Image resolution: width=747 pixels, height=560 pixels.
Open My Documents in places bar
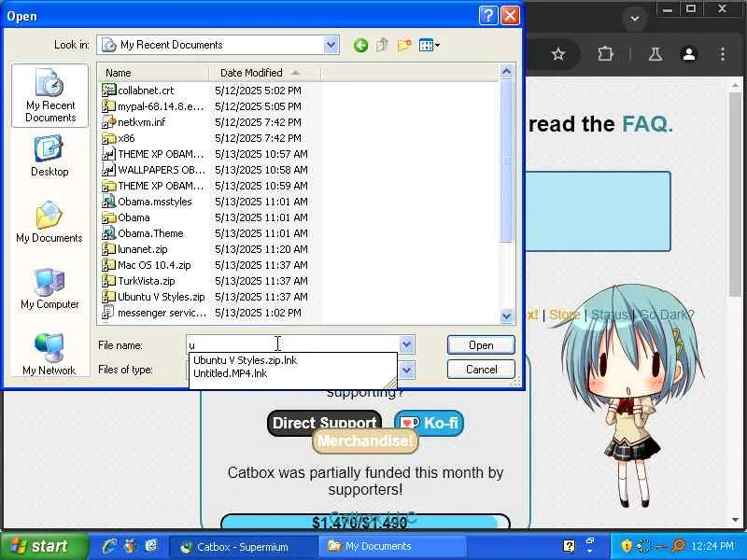[x=49, y=222]
